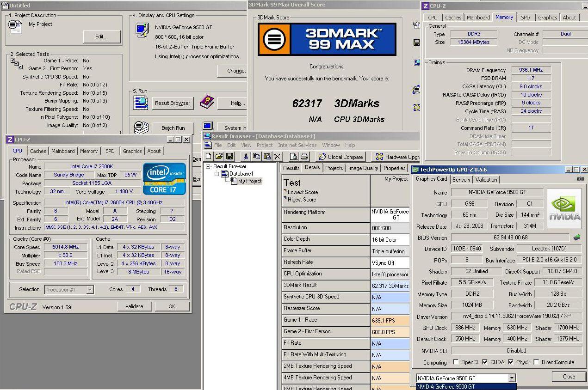Click the Batch Run button
Image resolution: width=588 pixels, height=390 pixels.
pos(173,128)
